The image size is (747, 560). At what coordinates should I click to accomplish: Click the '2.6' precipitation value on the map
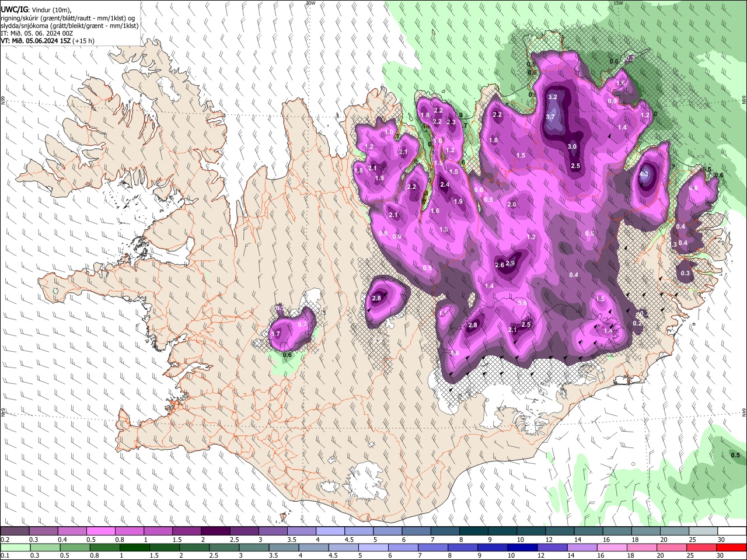coord(500,265)
